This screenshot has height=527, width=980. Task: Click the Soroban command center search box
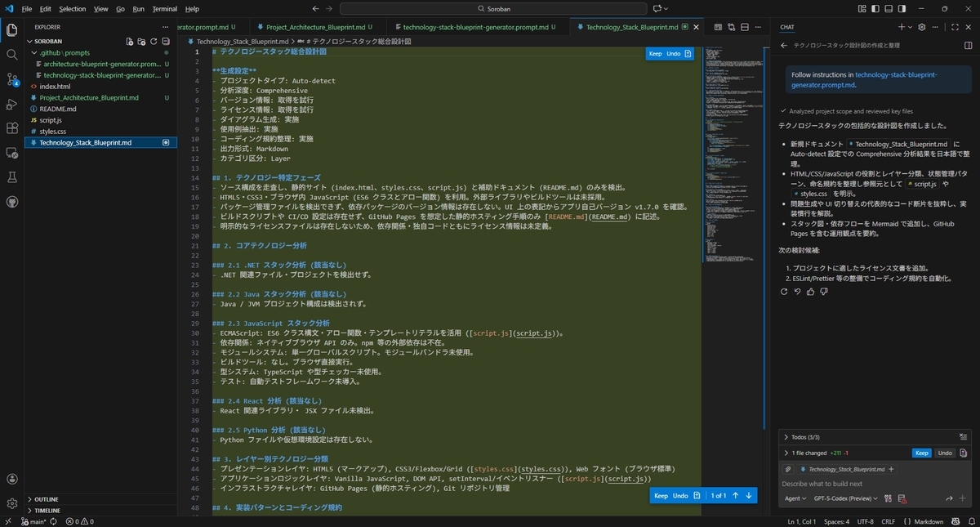tap(492, 9)
